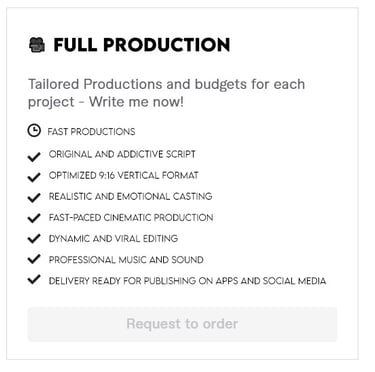Click the FAST-PACED CINEMATIC PRODUCTION text
This screenshot has width=375, height=372.
[131, 218]
